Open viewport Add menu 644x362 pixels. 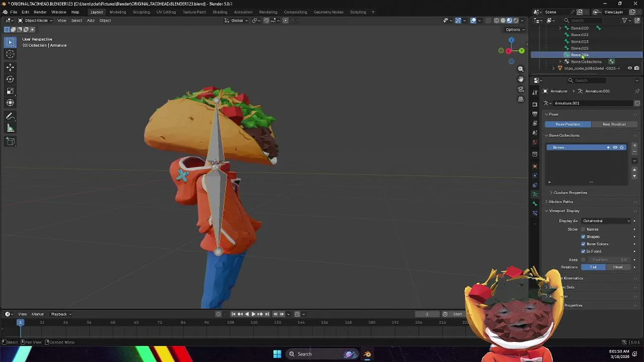(91, 21)
